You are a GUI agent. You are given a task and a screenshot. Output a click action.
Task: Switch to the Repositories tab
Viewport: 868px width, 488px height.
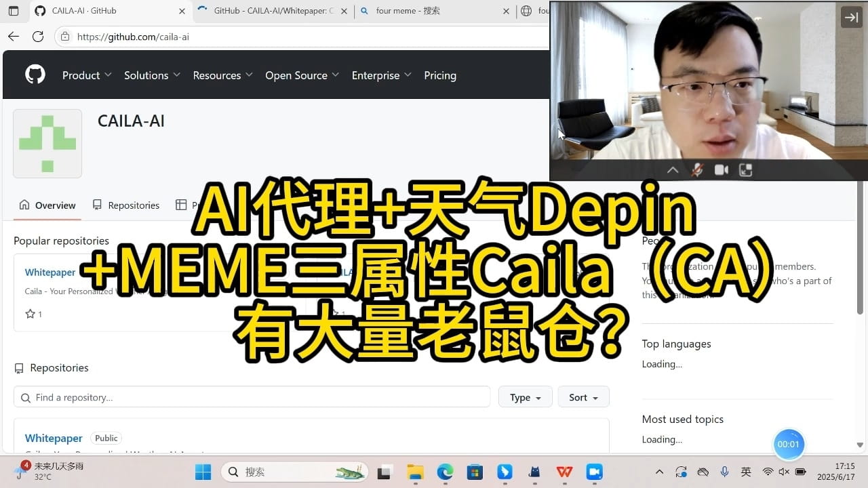coord(133,205)
